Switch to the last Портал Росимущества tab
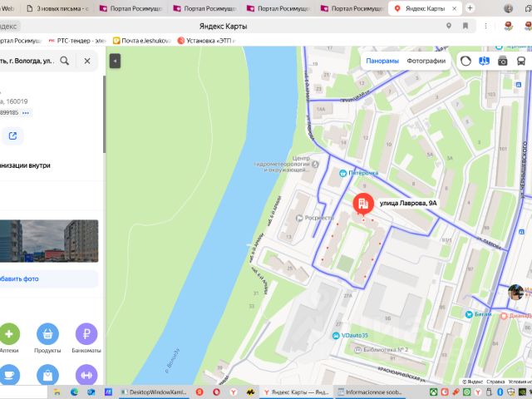 coord(352,8)
